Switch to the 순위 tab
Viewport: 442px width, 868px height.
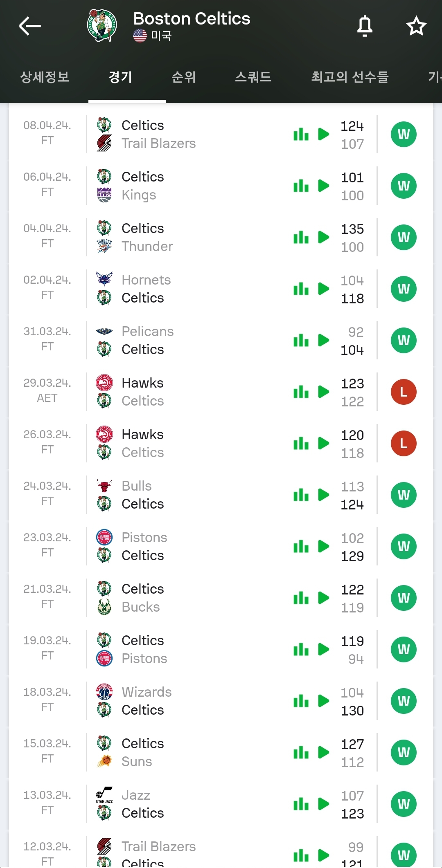(x=183, y=77)
